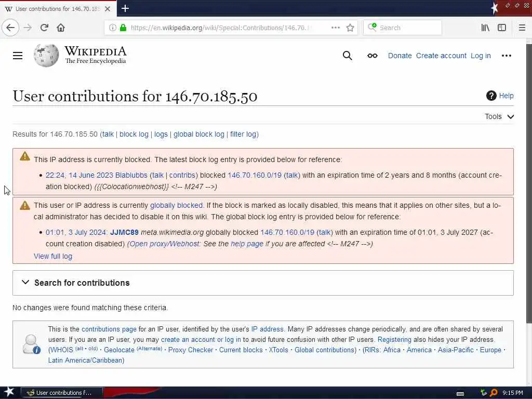This screenshot has height=399, width=532.
Task: Click the green padlock security icon
Action: tap(123, 28)
